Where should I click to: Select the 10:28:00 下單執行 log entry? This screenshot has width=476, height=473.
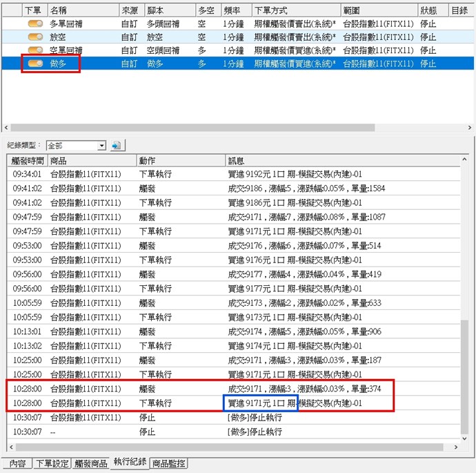(x=234, y=403)
